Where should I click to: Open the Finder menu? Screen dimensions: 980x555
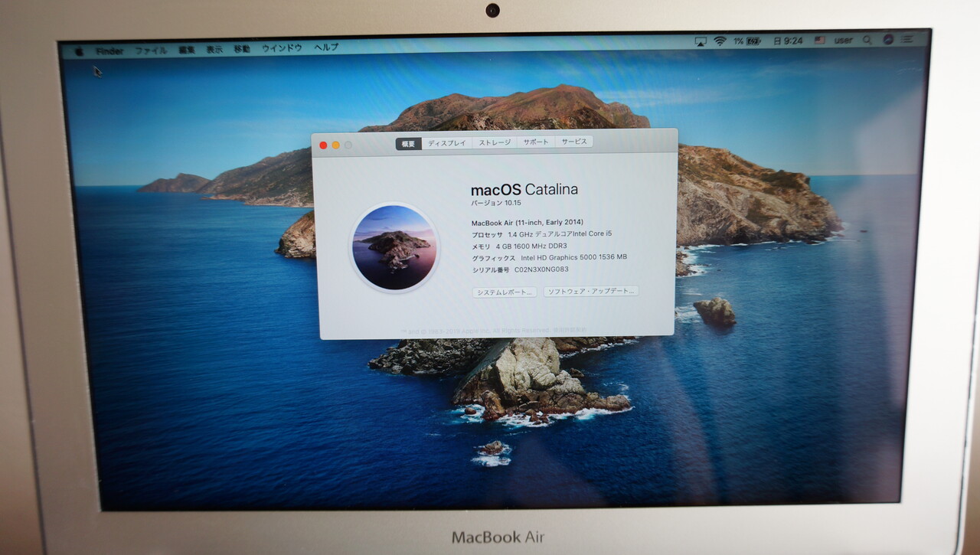109,51
